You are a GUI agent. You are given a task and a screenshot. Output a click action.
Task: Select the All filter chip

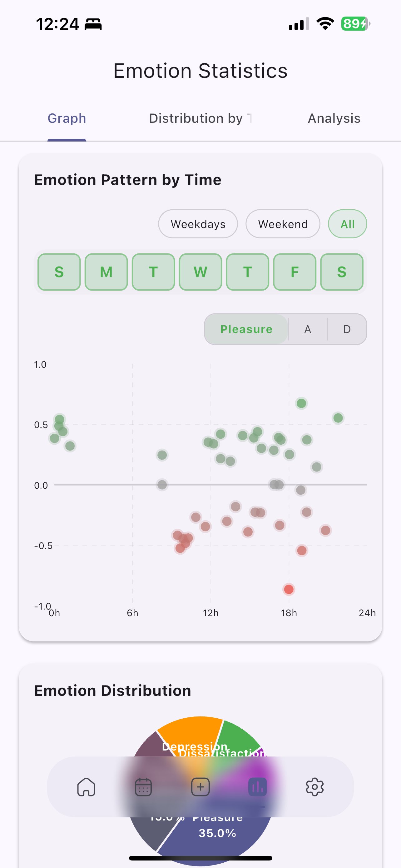click(348, 224)
